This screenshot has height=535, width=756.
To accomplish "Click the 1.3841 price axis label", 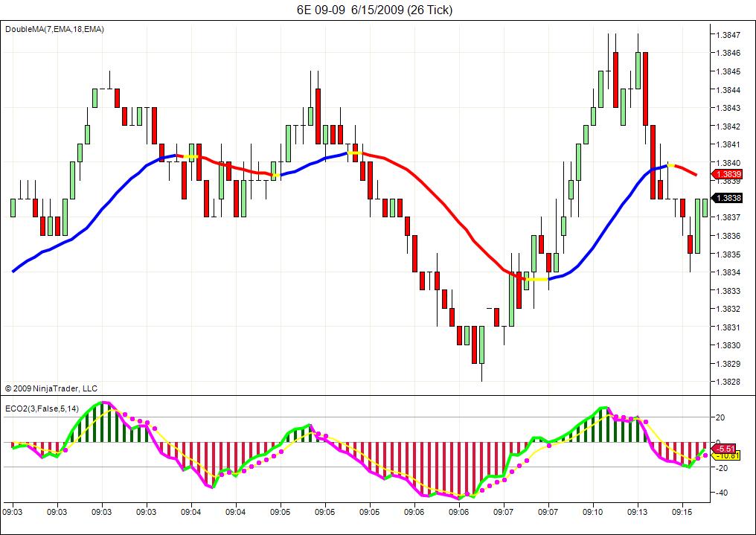I will [x=728, y=144].
